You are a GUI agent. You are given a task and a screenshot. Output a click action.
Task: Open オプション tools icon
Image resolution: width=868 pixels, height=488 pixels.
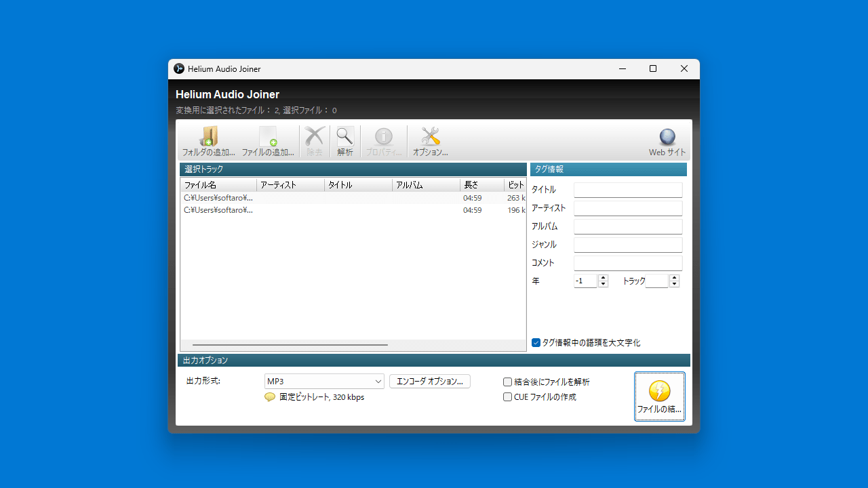click(x=431, y=136)
